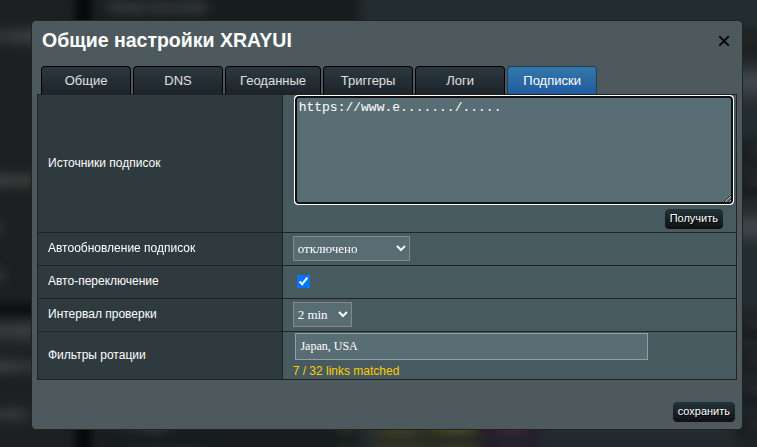Close the XRAYUI settings dialog
This screenshot has width=757, height=447.
724,41
